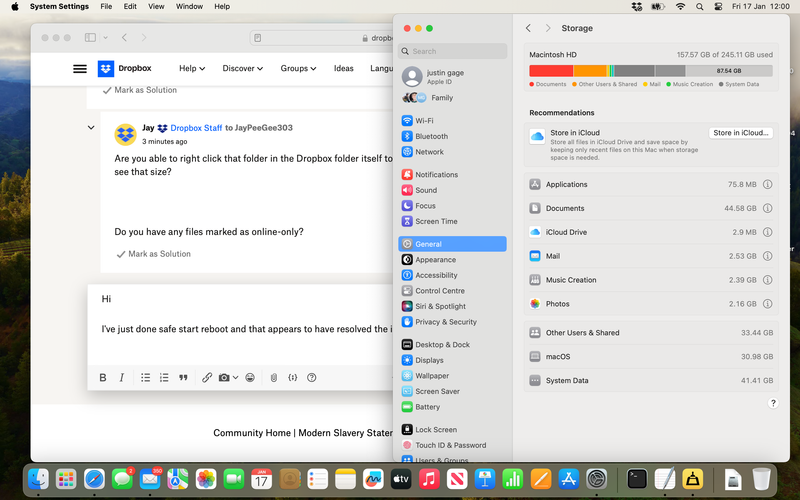Click the Store in iCloud button
Image resolution: width=800 pixels, height=500 pixels.
click(741, 133)
